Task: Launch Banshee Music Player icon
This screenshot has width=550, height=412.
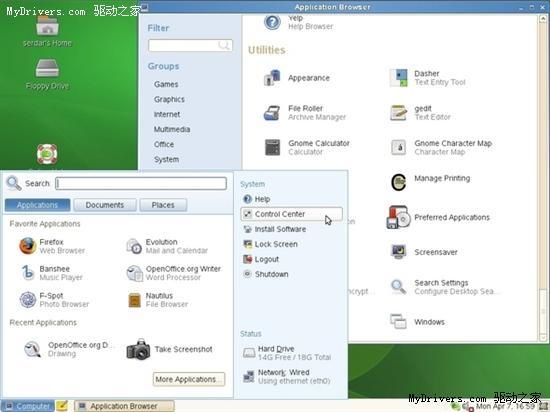Action: (x=28, y=272)
